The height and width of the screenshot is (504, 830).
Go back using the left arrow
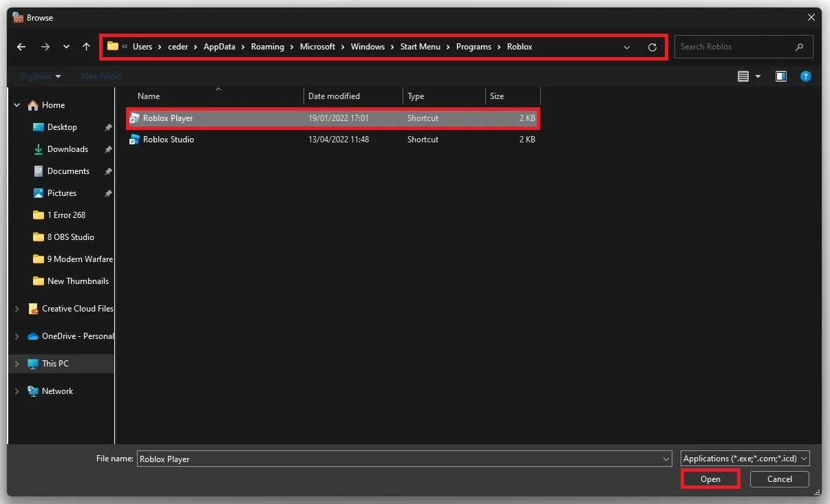(x=21, y=47)
